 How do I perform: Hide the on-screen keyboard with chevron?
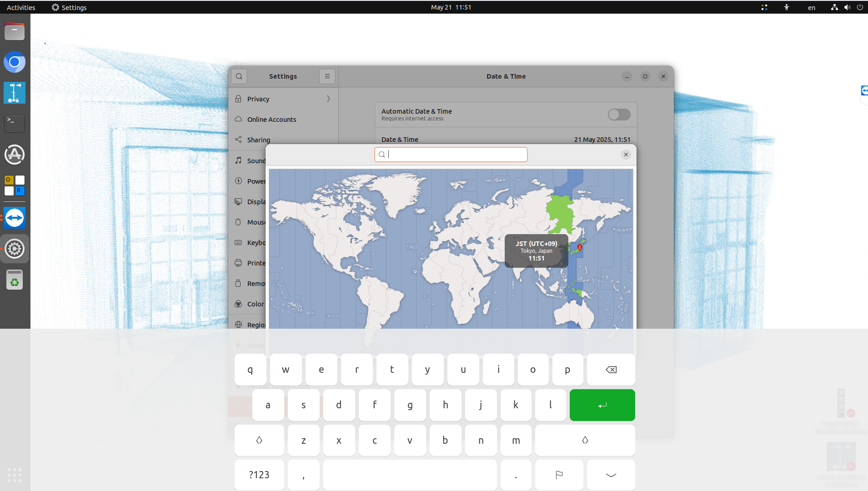click(611, 475)
